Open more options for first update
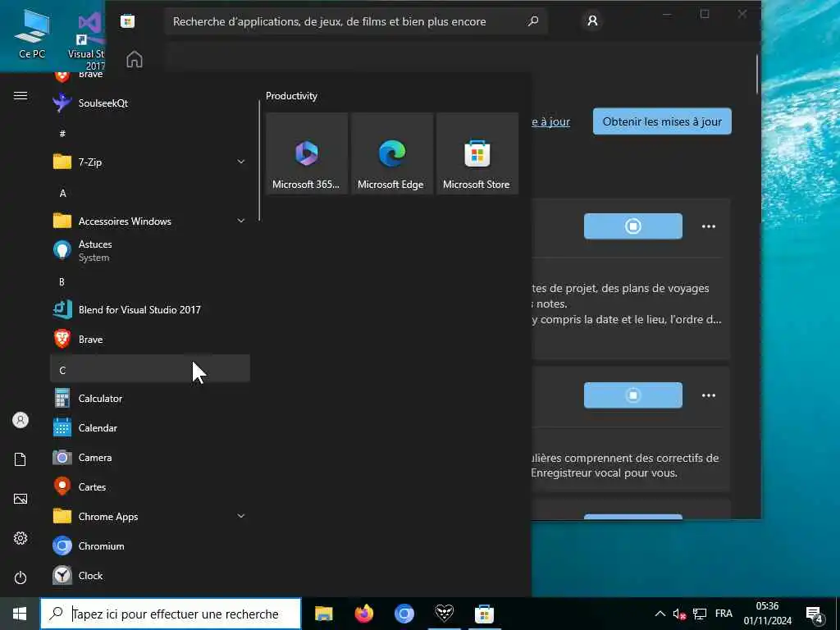This screenshot has width=840, height=630. pyautogui.click(x=708, y=226)
